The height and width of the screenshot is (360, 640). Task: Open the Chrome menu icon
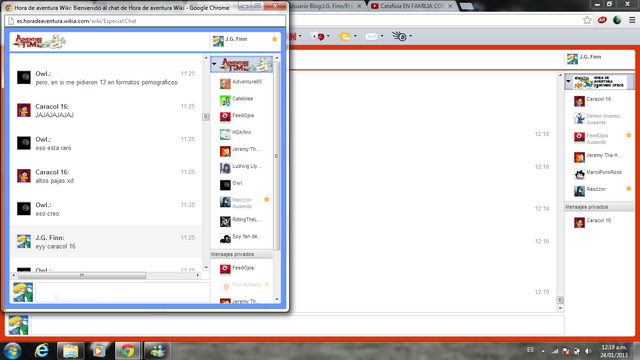(x=632, y=20)
